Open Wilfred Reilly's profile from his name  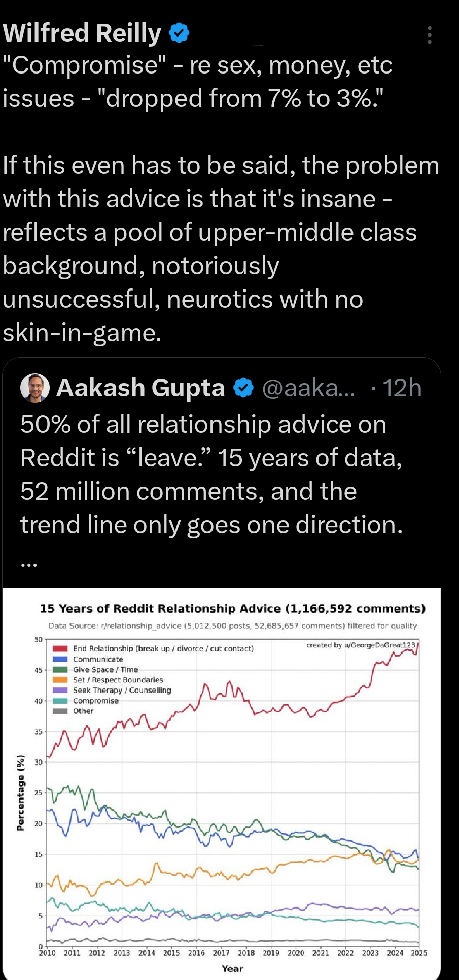[82, 33]
